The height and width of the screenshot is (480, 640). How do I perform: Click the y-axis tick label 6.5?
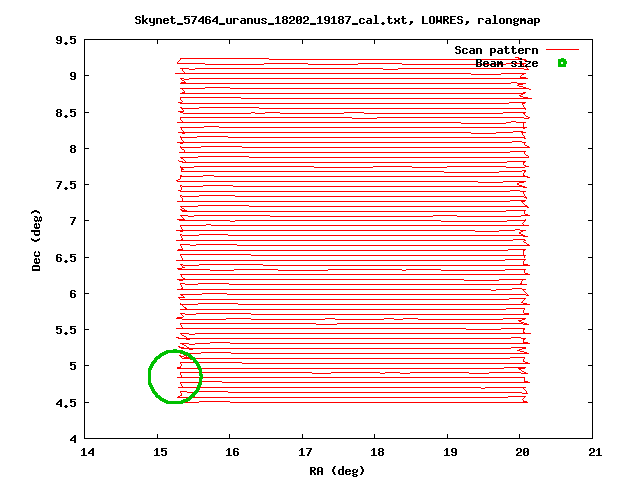[66, 258]
